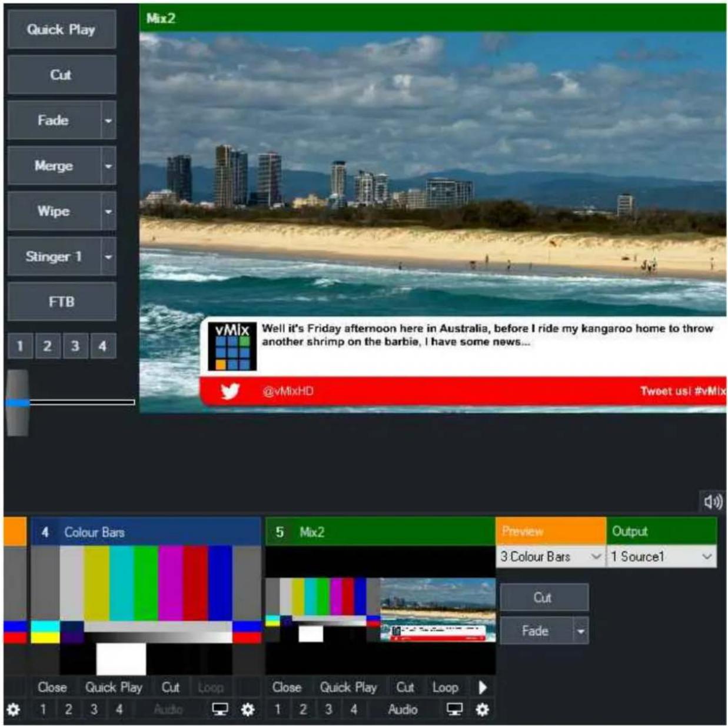
Task: Expand the Stinger 1 dropdown arrow
Action: click(x=108, y=257)
